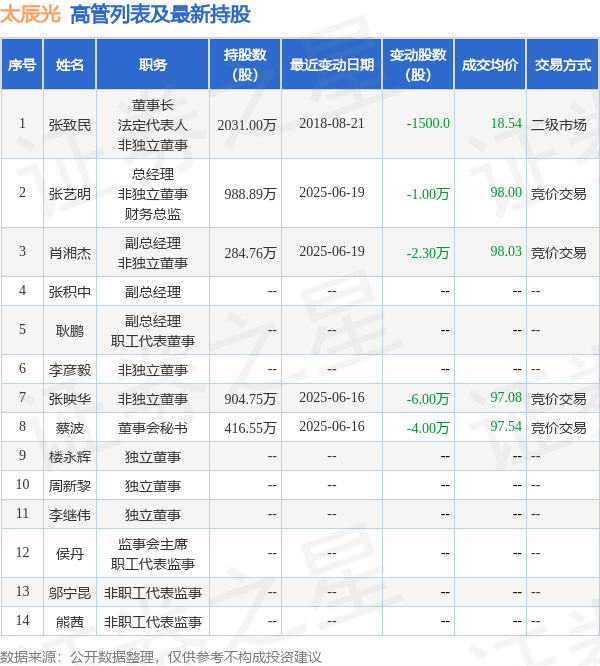Select the name 李继伟
Screen dimensions: 600x666
(x=70, y=515)
